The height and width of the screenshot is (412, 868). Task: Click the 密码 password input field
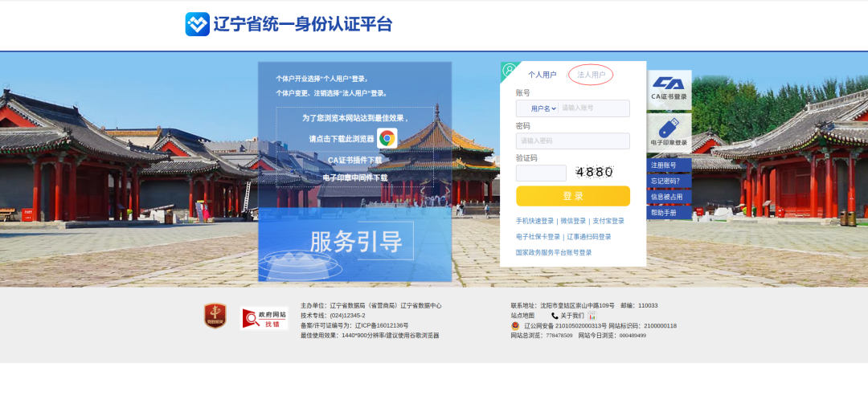(x=573, y=141)
